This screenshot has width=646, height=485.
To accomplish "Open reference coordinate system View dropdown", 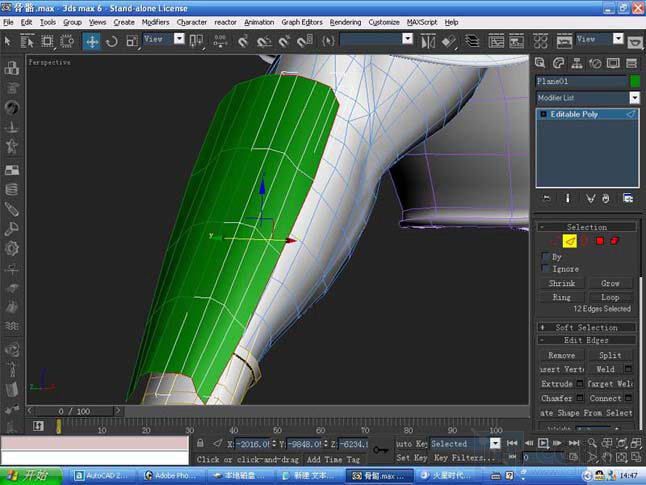I will tap(164, 40).
